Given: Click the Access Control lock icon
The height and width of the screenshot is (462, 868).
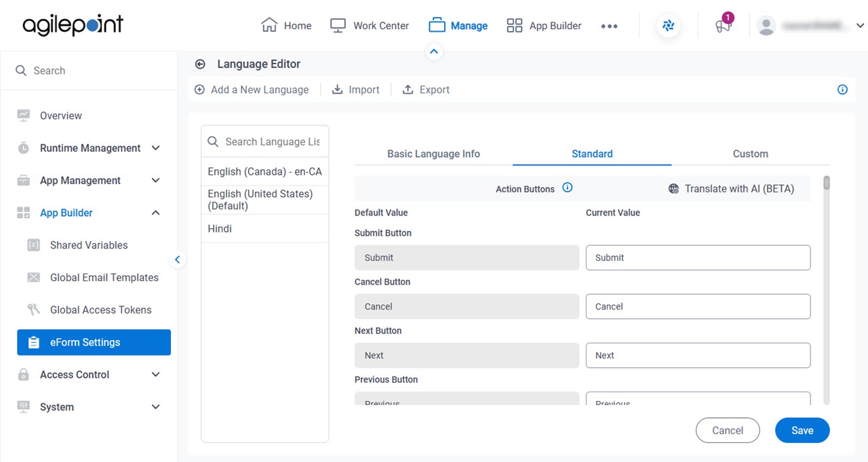Looking at the screenshot, I should click(x=24, y=375).
